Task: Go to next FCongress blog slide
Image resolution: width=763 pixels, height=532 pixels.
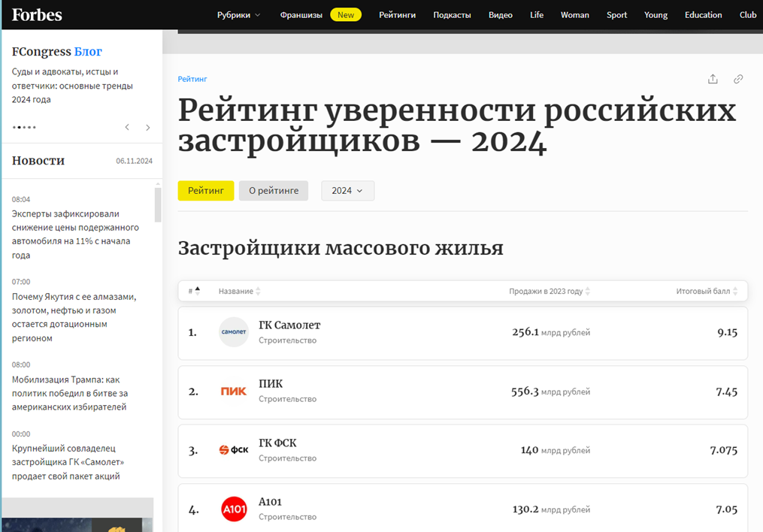Action: tap(148, 128)
